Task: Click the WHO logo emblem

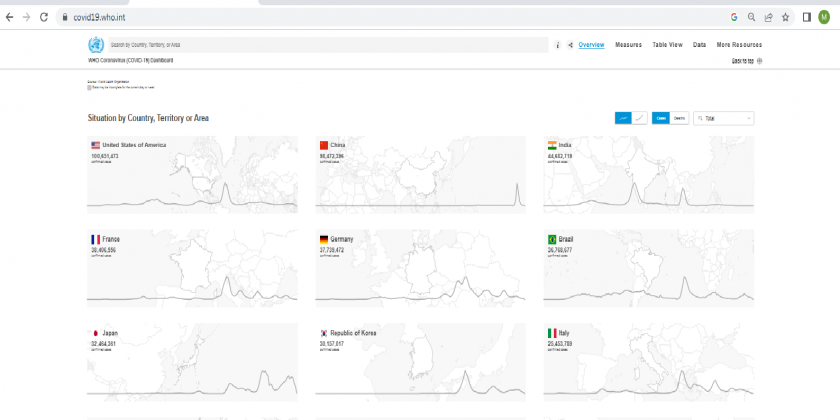Action: [96, 45]
